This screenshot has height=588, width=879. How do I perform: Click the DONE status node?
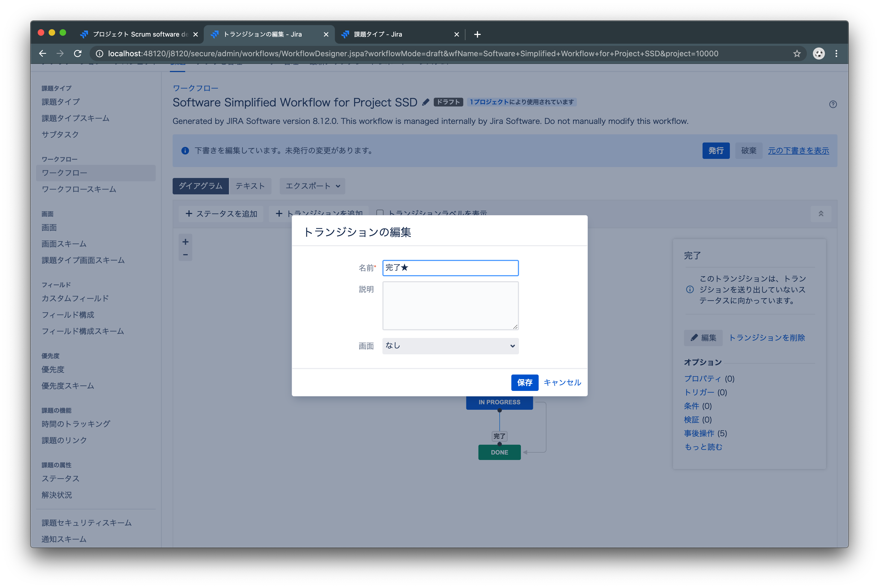click(x=499, y=452)
